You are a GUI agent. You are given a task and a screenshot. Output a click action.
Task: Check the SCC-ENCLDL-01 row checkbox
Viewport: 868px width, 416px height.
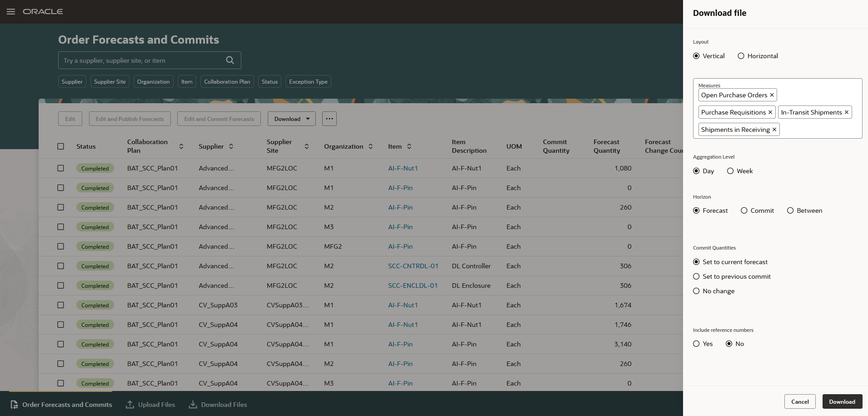click(x=61, y=286)
